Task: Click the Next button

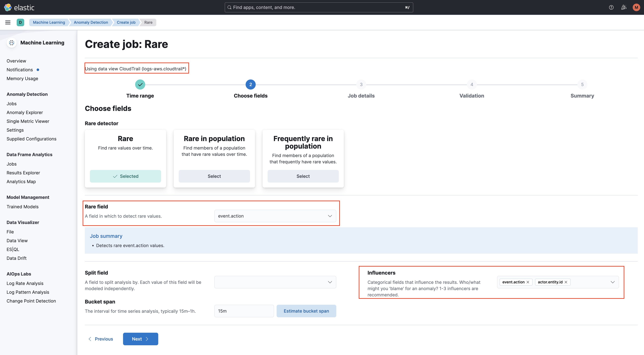Action: (140, 339)
